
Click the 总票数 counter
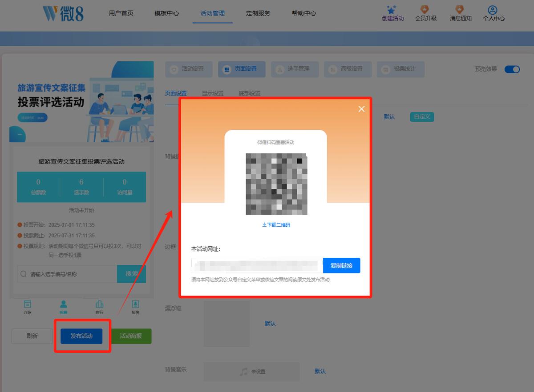click(38, 187)
